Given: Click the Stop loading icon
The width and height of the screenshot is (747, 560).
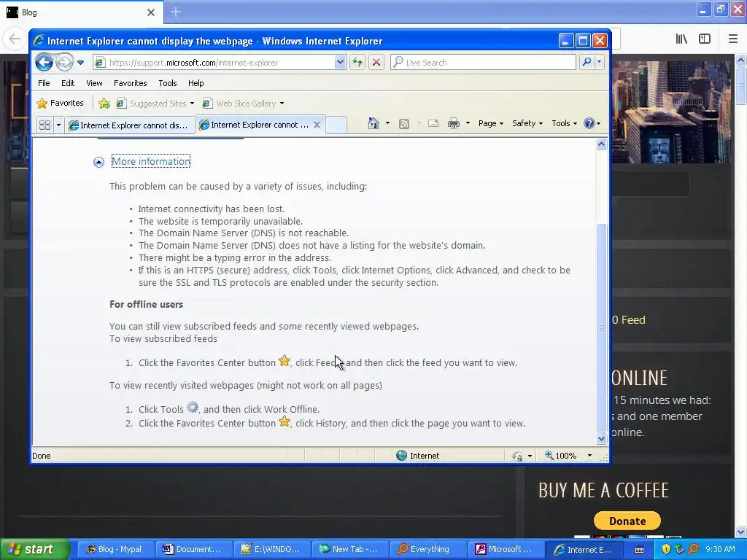Looking at the screenshot, I should pyautogui.click(x=376, y=63).
